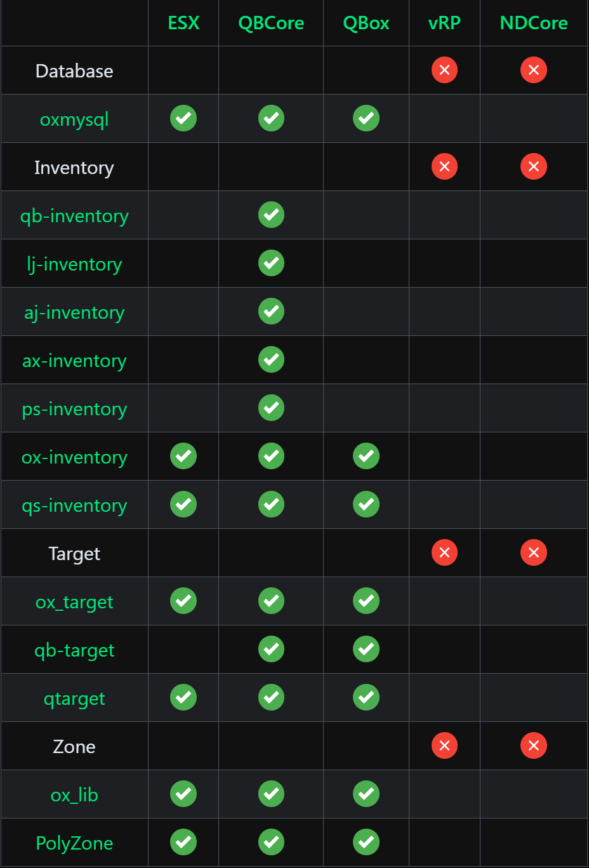
Task: Open the QBCore column header link
Action: (271, 23)
